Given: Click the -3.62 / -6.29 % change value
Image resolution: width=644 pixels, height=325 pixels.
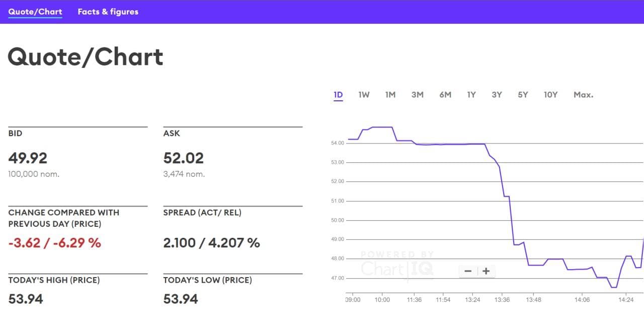Looking at the screenshot, I should click(55, 243).
